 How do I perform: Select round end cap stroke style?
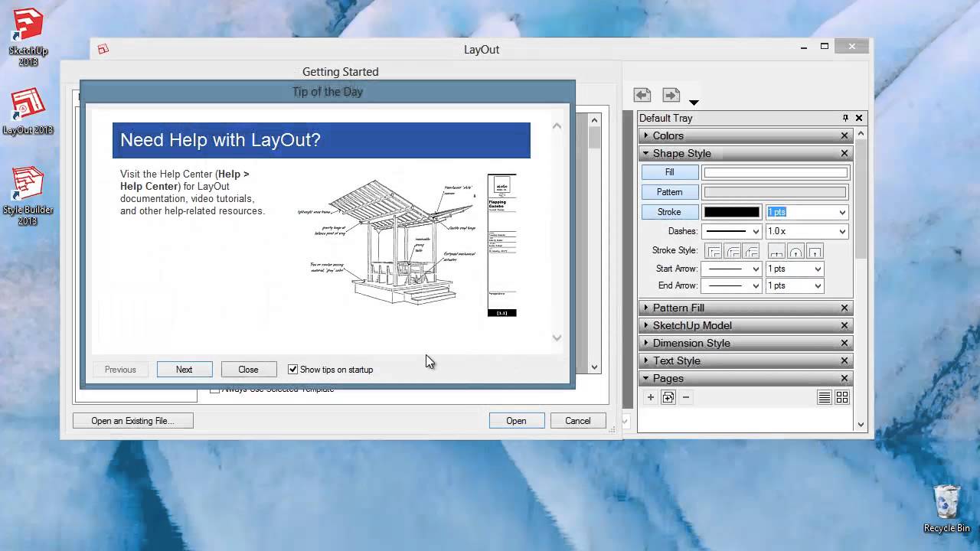[x=795, y=251]
